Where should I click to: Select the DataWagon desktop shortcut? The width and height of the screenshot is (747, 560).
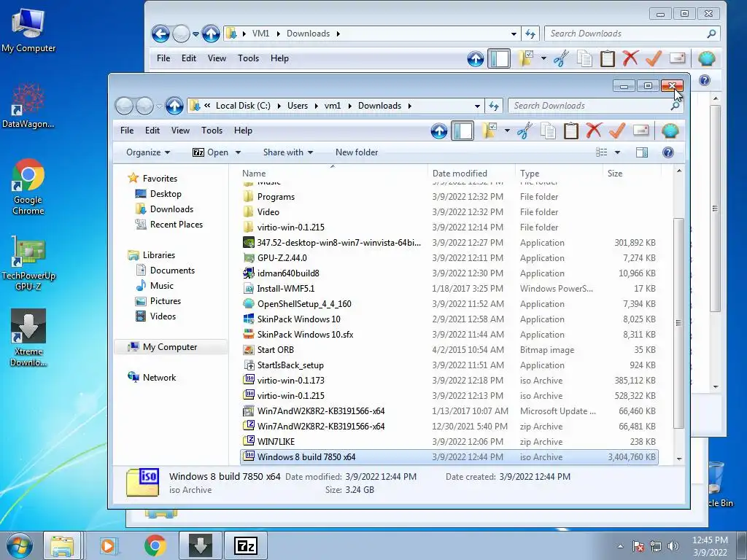(28, 106)
